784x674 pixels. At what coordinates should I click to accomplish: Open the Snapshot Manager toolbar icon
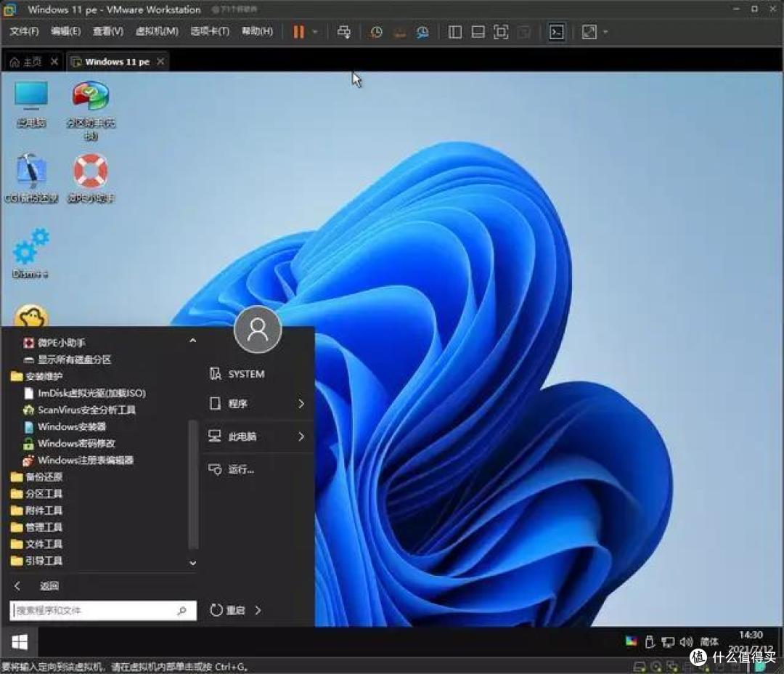coord(422,32)
